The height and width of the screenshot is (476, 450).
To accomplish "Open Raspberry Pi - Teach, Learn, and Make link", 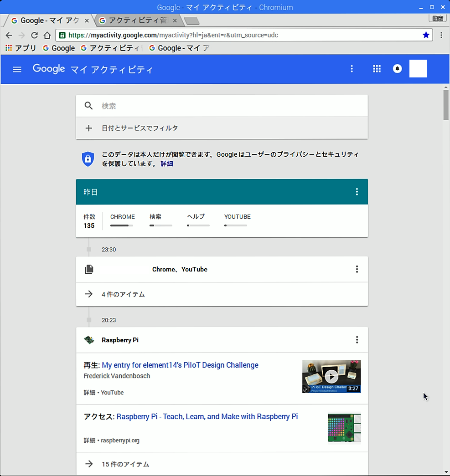I will 207,416.
